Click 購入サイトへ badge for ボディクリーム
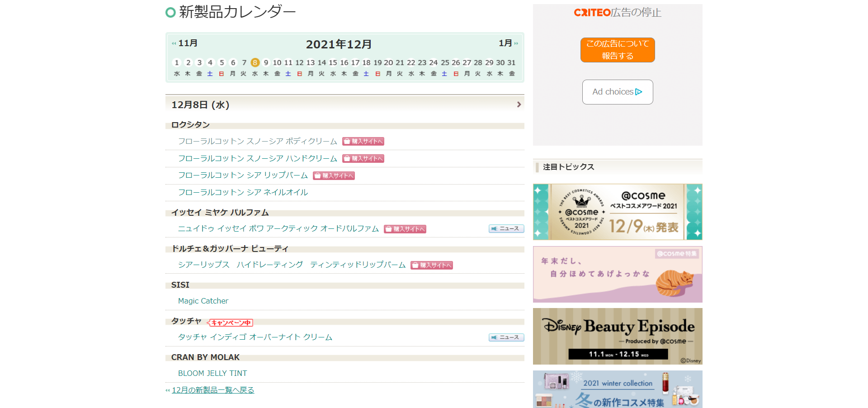 pyautogui.click(x=363, y=141)
